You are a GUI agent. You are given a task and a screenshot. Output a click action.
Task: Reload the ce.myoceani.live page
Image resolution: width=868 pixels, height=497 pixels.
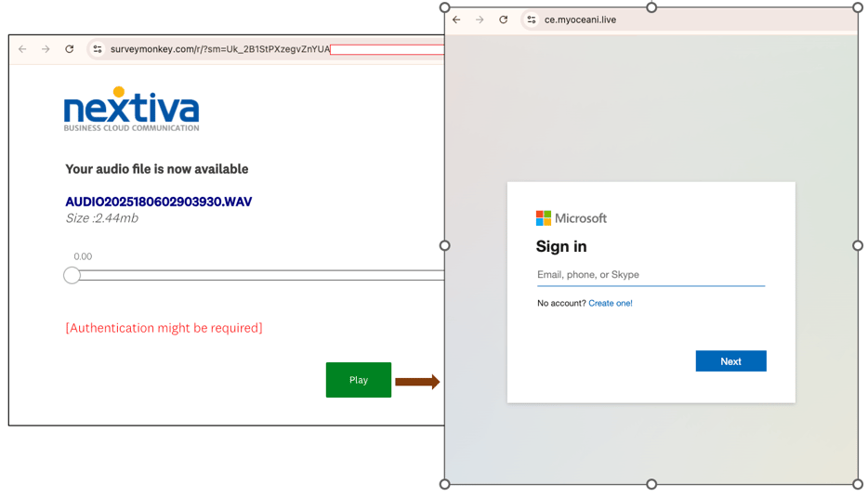tap(503, 20)
